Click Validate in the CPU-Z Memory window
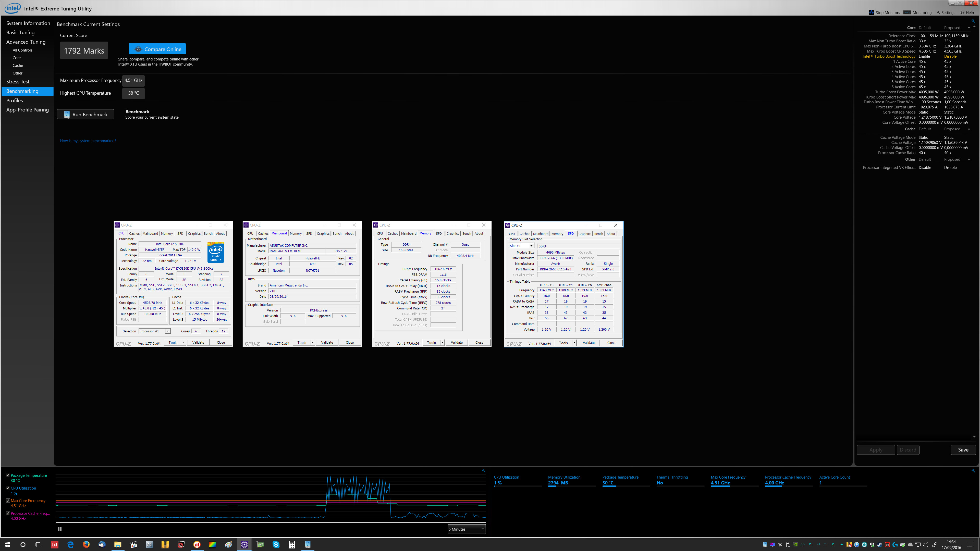980x551 pixels. [457, 342]
